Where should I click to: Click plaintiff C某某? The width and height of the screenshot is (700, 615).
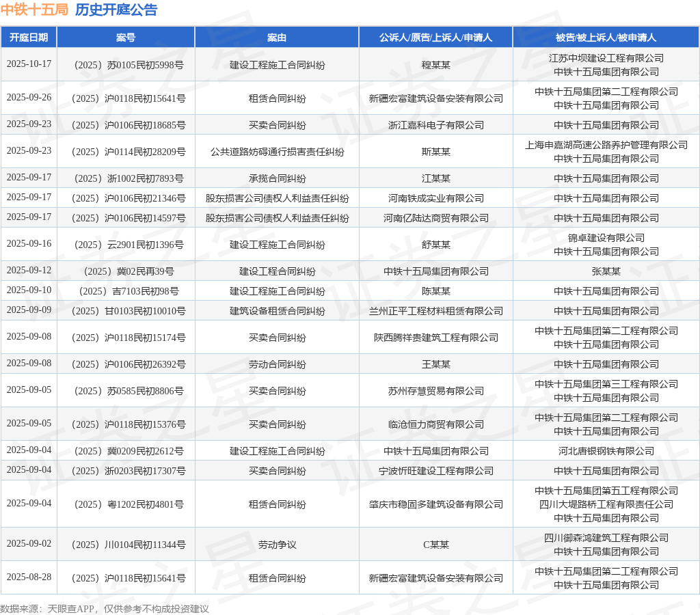click(x=436, y=545)
